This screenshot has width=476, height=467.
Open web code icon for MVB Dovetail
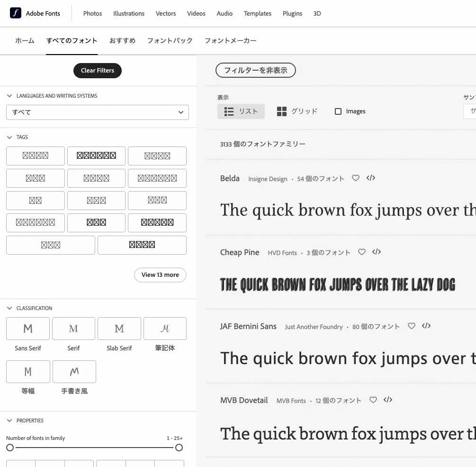388,400
